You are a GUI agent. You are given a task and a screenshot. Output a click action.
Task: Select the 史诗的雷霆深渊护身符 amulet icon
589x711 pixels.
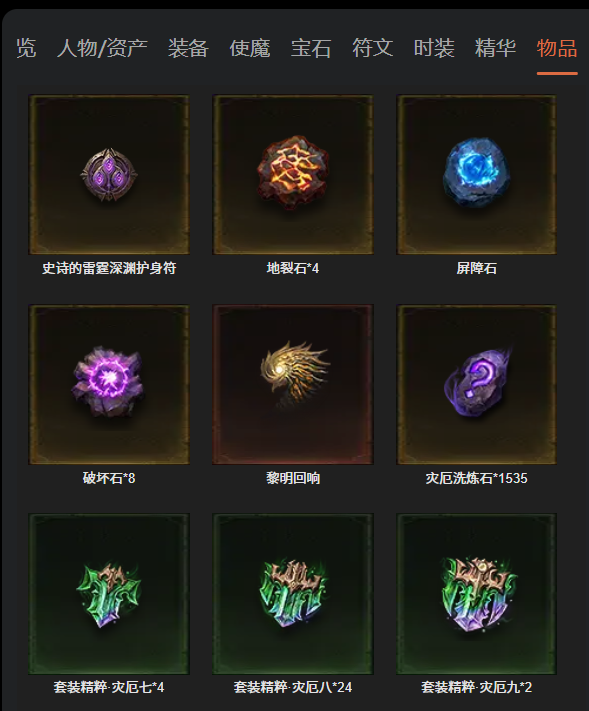109,175
